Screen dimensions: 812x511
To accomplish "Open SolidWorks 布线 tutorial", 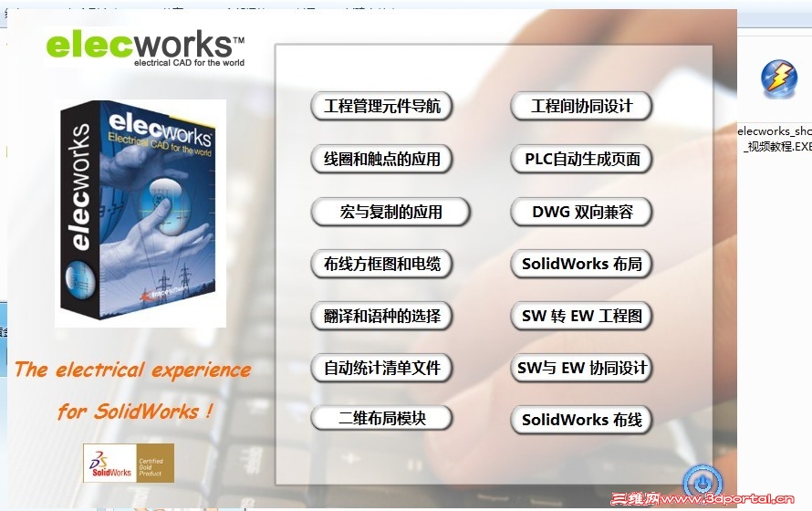I will coord(581,420).
